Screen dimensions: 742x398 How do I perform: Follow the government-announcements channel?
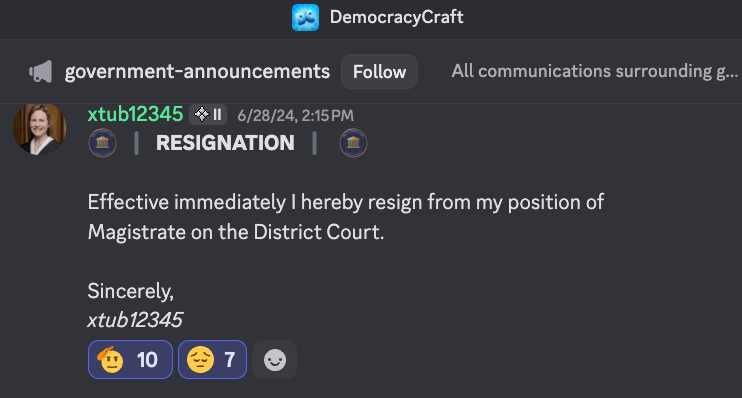379,71
